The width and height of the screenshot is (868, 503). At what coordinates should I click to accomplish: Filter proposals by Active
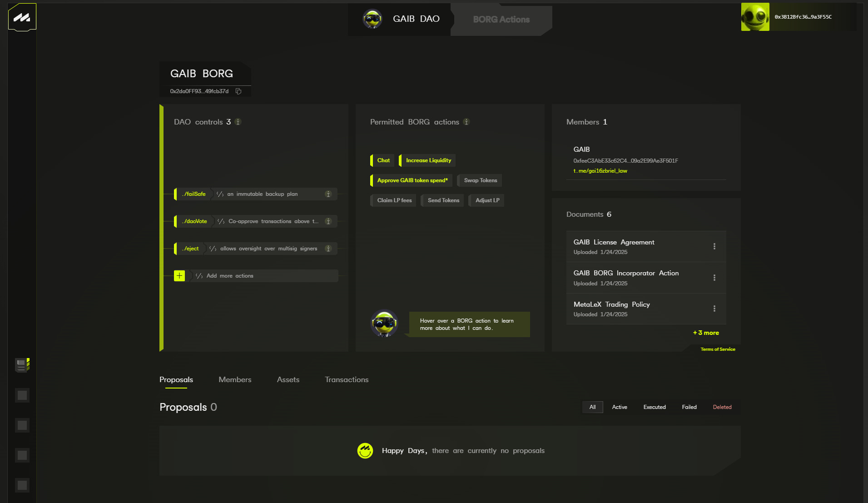click(x=620, y=407)
